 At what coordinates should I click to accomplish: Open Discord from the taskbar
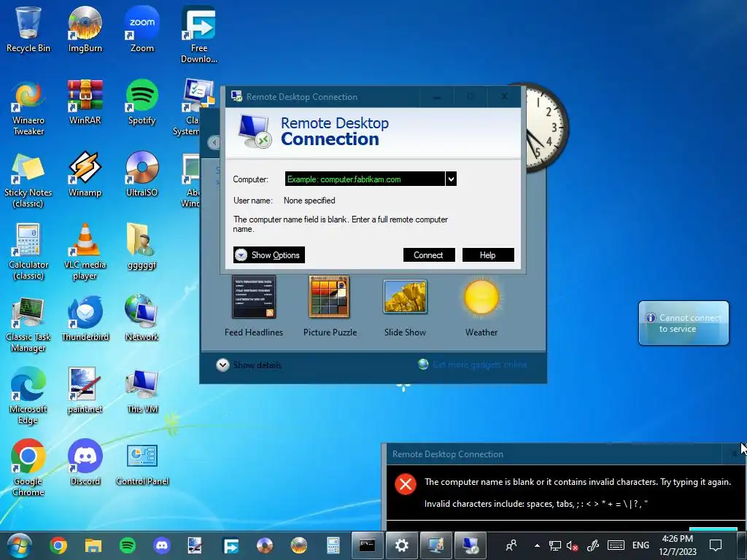point(162,545)
